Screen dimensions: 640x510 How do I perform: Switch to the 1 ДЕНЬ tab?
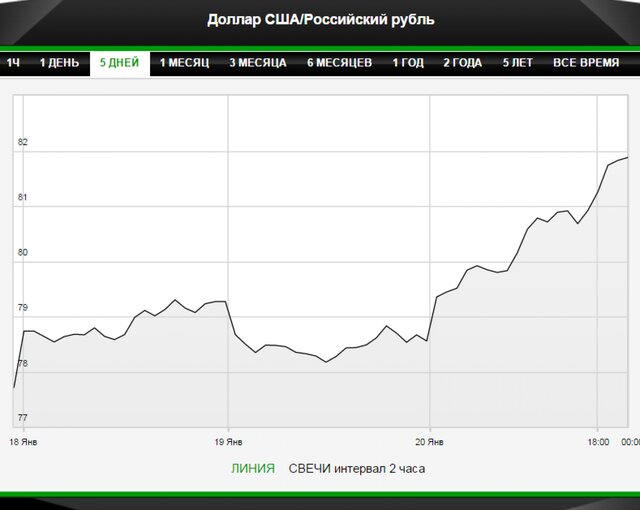pos(59,63)
